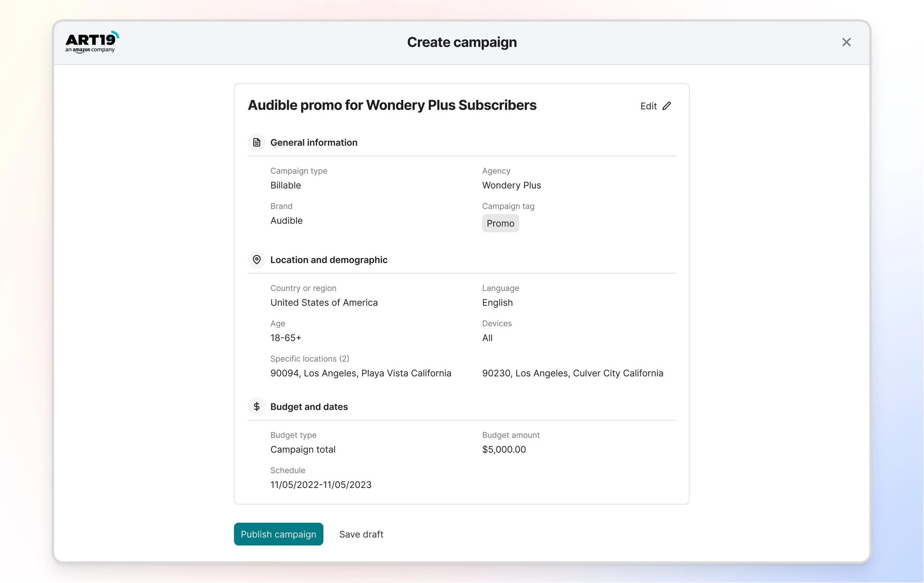Click the Age label

tap(278, 323)
